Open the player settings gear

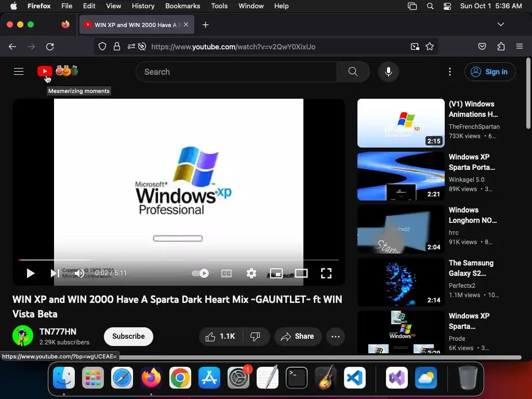251,273
